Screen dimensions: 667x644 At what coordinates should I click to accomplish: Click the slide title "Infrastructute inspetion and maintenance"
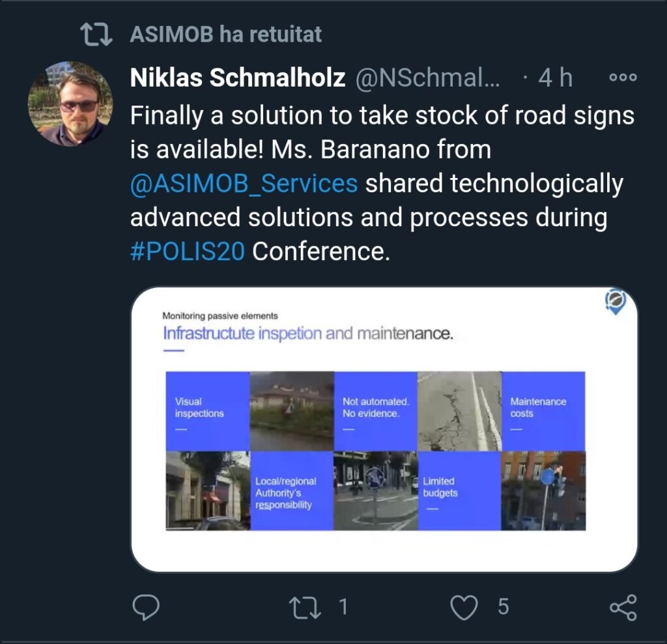[x=307, y=334]
